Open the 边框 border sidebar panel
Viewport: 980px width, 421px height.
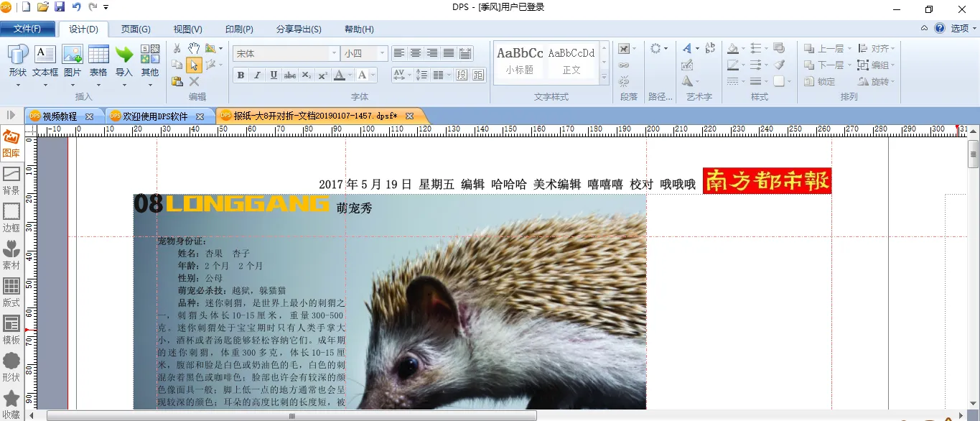11,218
